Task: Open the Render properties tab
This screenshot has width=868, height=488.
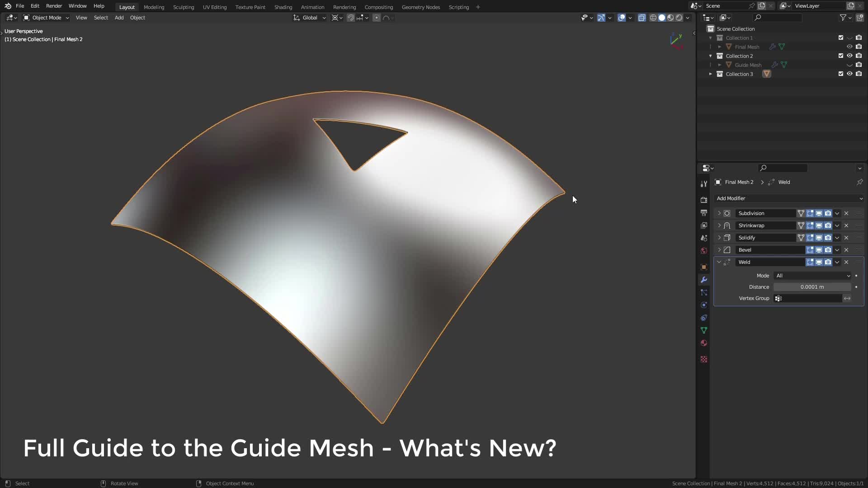Action: click(x=704, y=200)
